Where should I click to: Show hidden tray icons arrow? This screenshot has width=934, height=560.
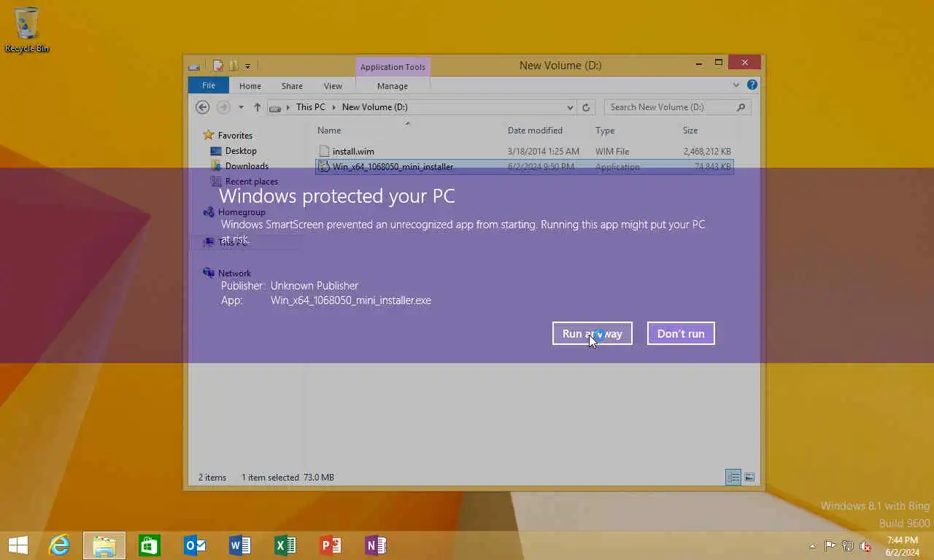[x=812, y=546]
